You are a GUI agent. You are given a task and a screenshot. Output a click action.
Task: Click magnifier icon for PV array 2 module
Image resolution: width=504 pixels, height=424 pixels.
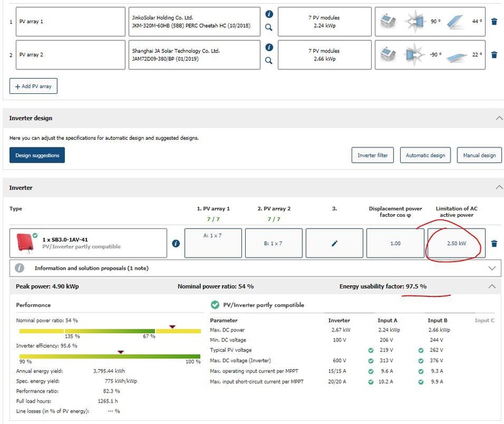[x=269, y=60]
